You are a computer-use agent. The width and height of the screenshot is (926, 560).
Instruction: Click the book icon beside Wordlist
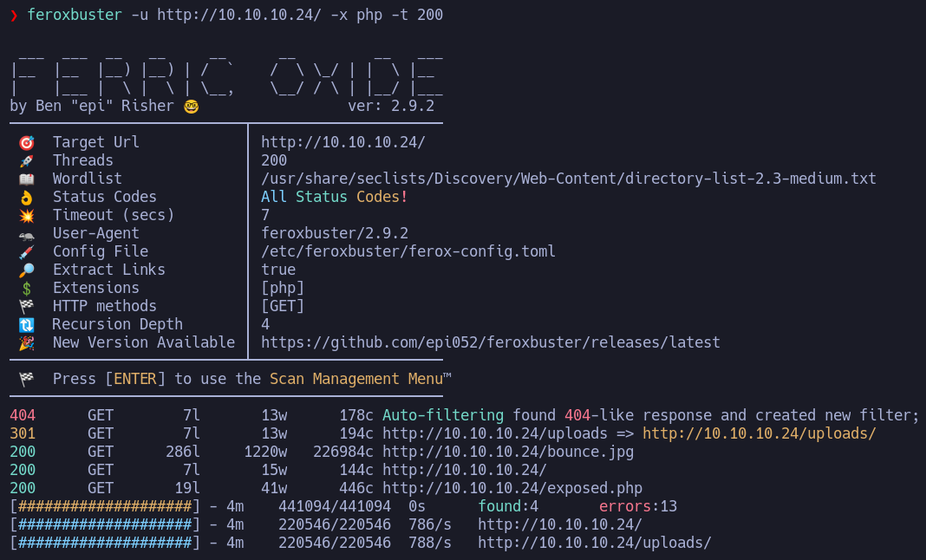[26, 179]
